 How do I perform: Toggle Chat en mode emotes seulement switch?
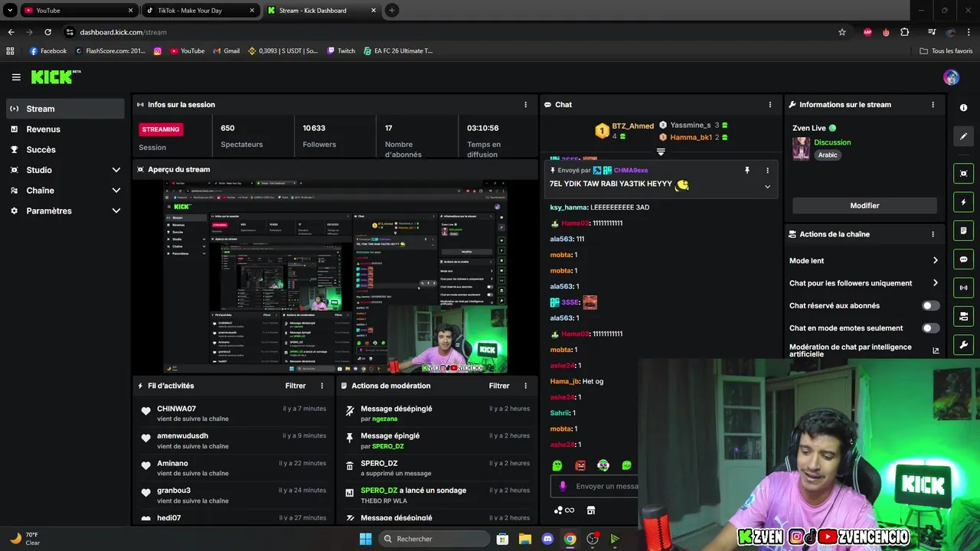930,328
